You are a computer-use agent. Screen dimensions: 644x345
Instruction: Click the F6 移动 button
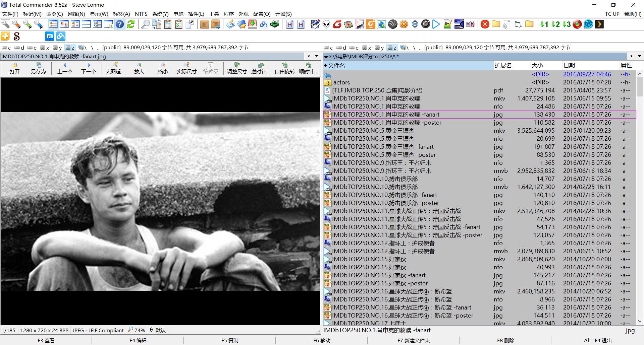(x=322, y=340)
